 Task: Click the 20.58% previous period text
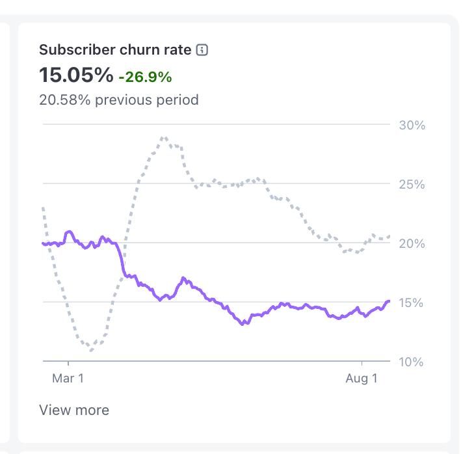(119, 100)
